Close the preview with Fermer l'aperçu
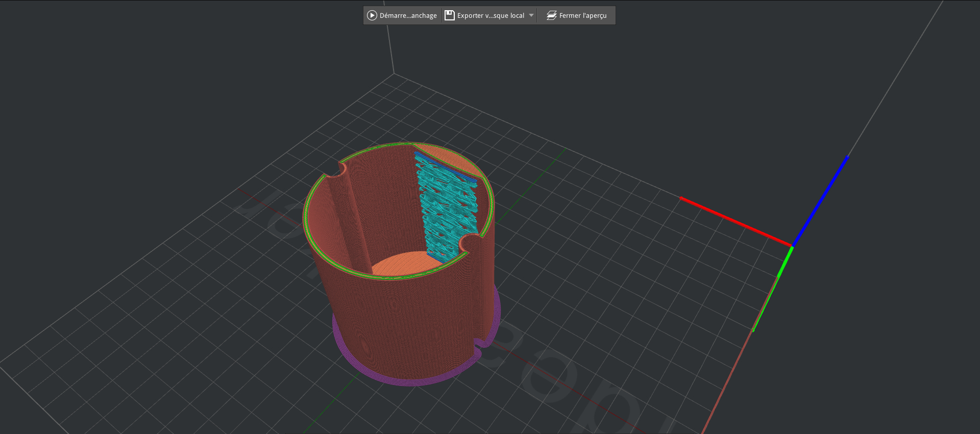The height and width of the screenshot is (434, 980). pos(577,15)
